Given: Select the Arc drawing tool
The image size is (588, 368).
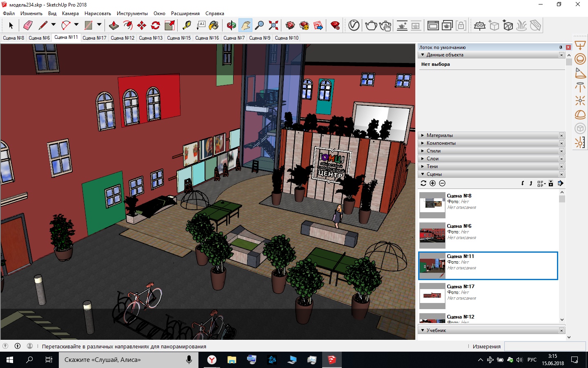Looking at the screenshot, I should 66,25.
